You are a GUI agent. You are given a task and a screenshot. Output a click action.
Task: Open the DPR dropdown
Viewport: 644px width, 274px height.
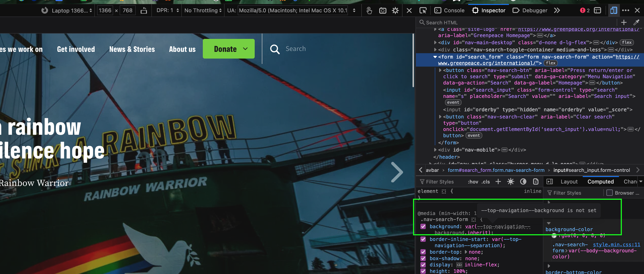(x=167, y=11)
